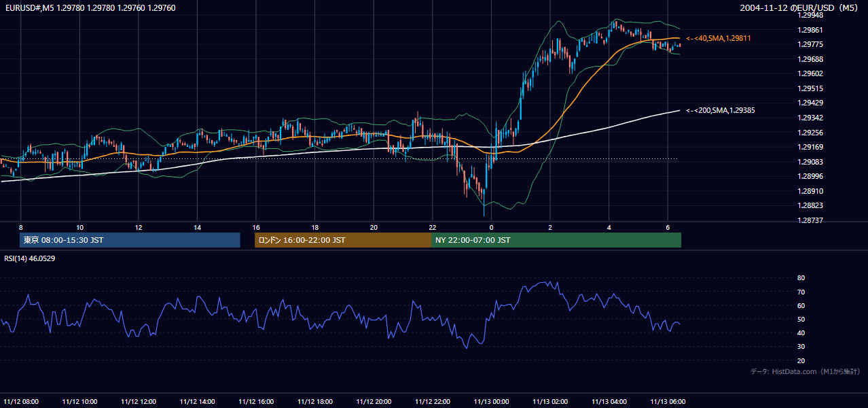Click the 11/12 16:00 time label
Screen dimensions: 868x408
point(257,401)
